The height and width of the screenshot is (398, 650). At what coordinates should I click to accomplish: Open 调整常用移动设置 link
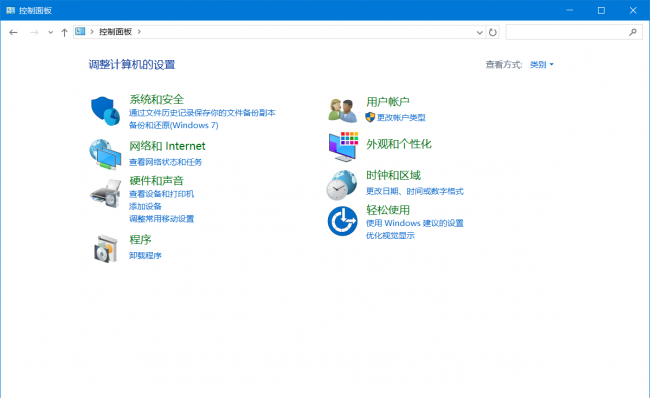(x=161, y=219)
